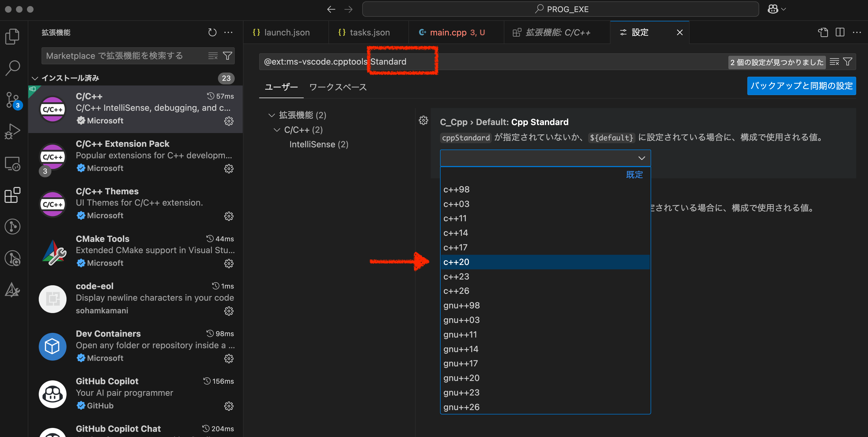Clear the extensions search results

click(213, 56)
